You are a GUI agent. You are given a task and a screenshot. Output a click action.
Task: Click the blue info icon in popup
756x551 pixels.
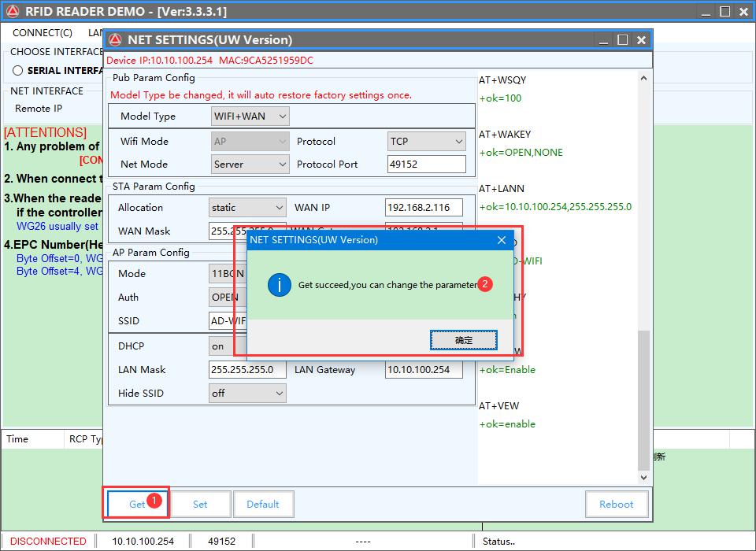coord(280,285)
